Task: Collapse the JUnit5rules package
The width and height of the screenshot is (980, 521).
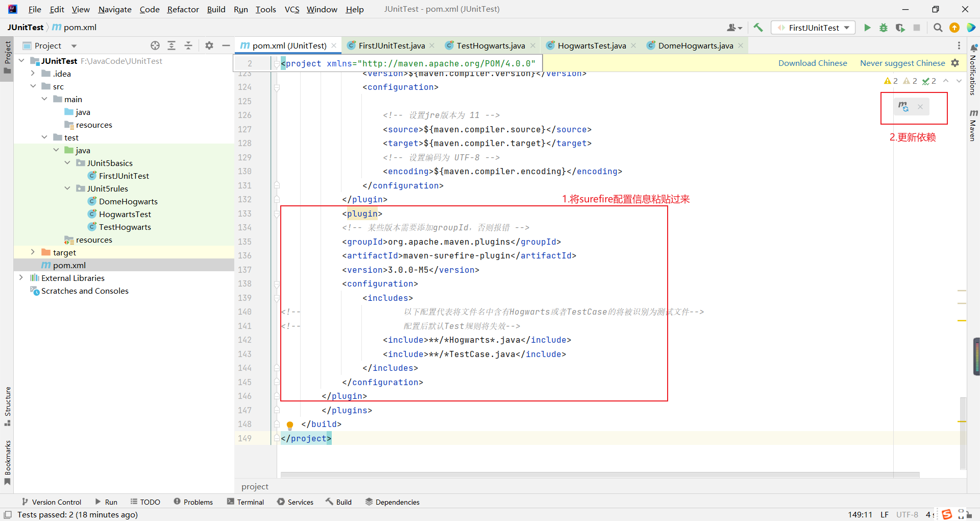Action: (x=67, y=188)
